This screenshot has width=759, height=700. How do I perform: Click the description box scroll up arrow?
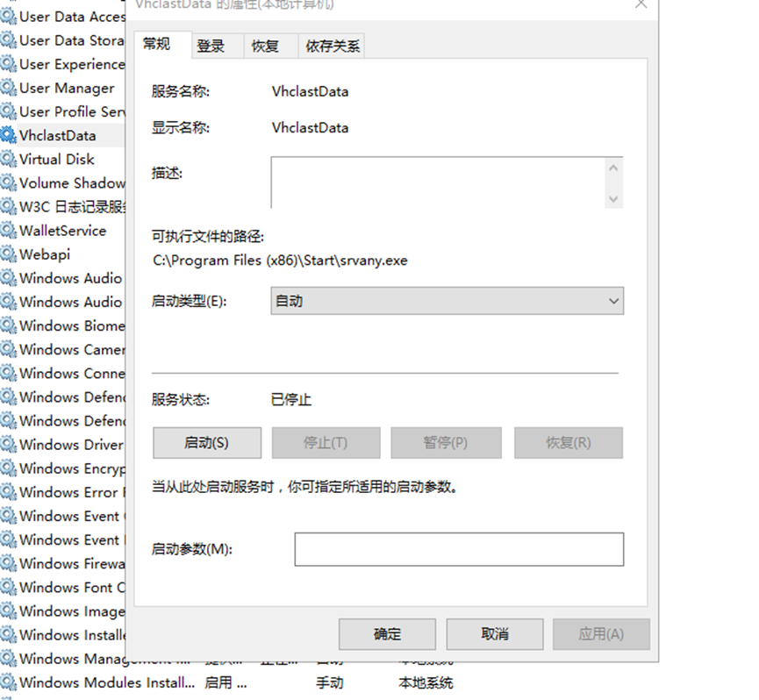[x=613, y=168]
